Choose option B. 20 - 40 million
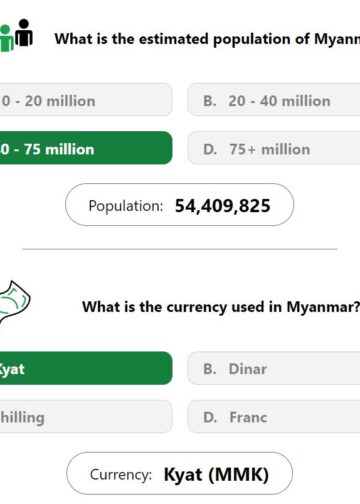Viewport: 360px width, 504px height. pyautogui.click(x=274, y=100)
